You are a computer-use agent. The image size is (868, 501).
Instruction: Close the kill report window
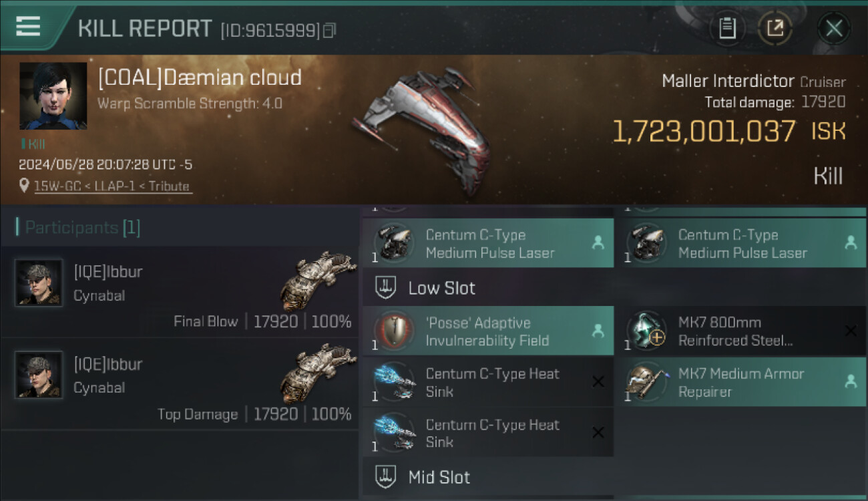pyautogui.click(x=834, y=28)
